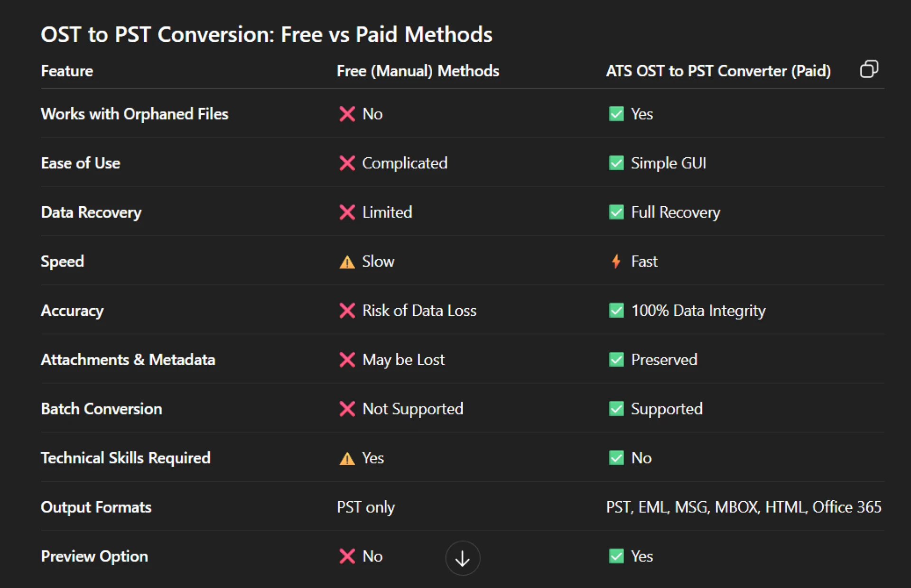Click the green check beside Yes for Orphaned Files
Image resolution: width=911 pixels, height=588 pixels.
click(x=616, y=114)
